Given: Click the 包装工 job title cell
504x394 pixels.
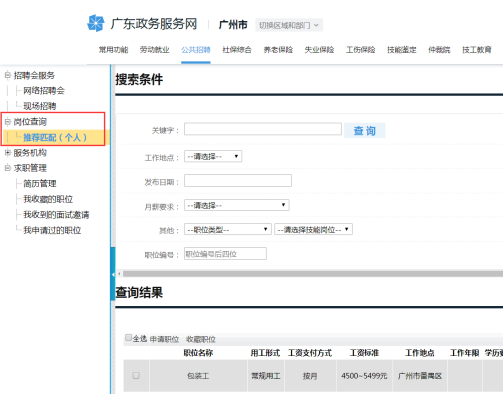Looking at the screenshot, I should 198,376.
